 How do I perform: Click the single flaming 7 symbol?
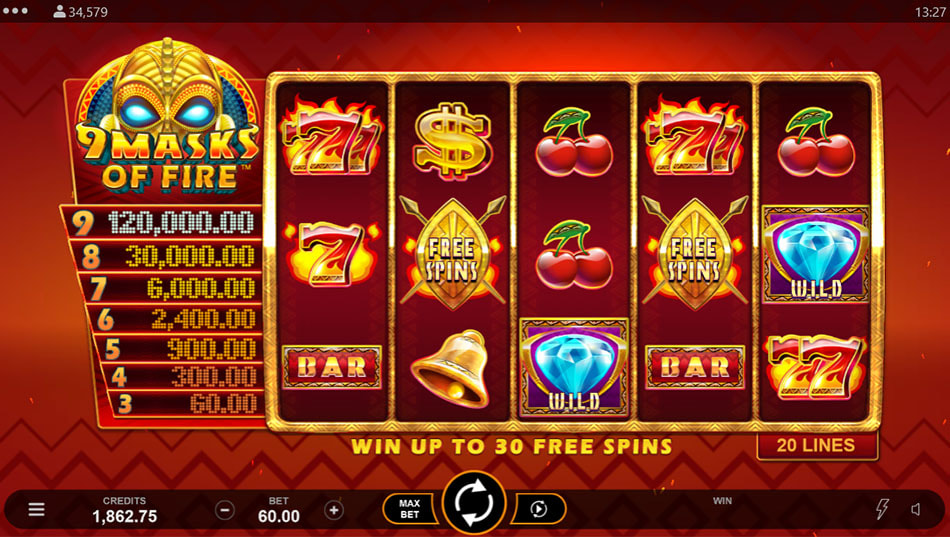click(x=331, y=253)
